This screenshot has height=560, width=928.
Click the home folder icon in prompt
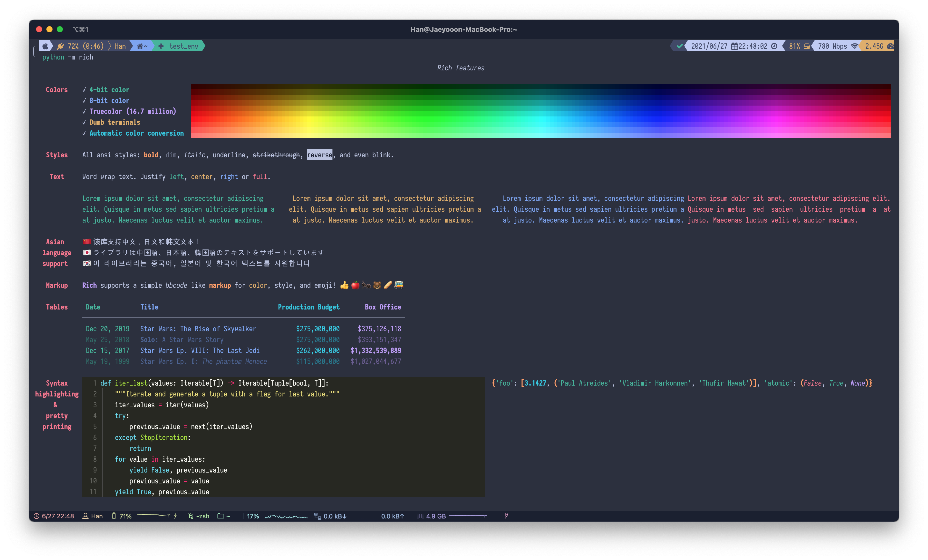pos(140,46)
